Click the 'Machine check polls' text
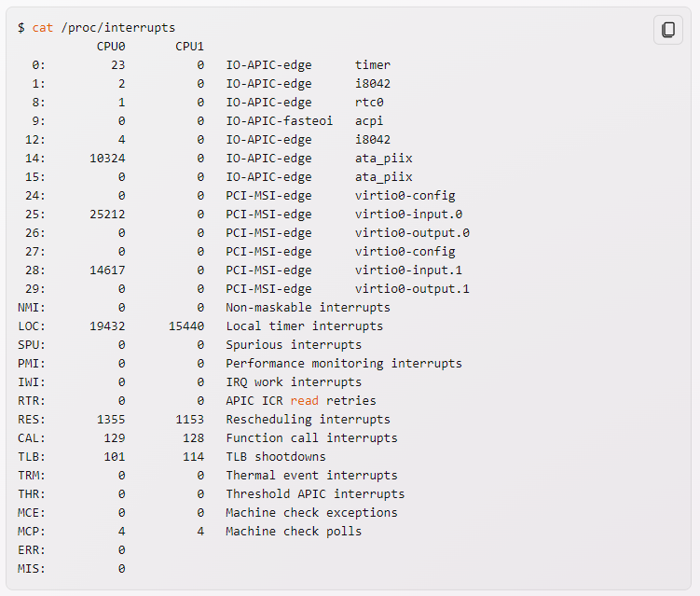This screenshot has height=596, width=700. (294, 532)
